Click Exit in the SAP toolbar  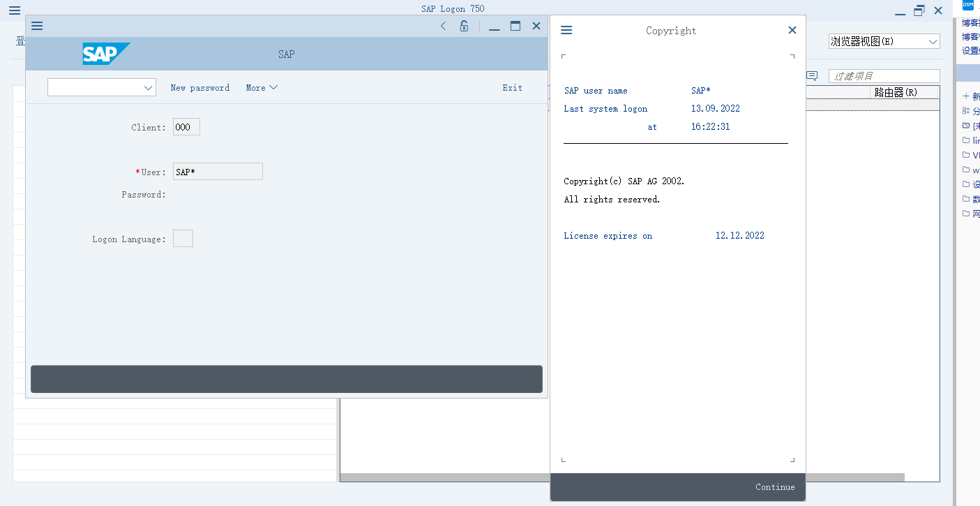(x=512, y=87)
